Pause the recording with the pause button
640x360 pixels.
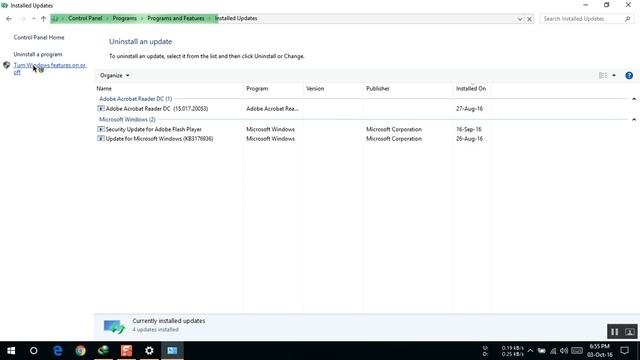pos(614,332)
